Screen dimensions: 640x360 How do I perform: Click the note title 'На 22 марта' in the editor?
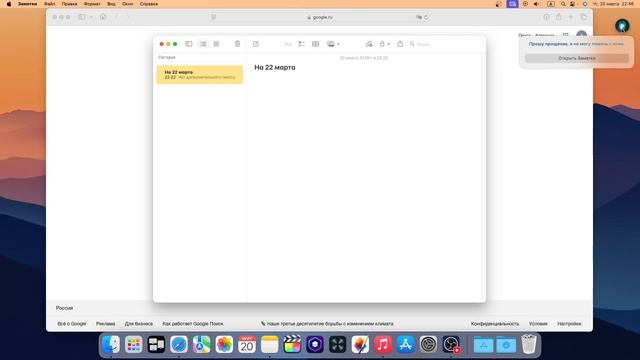click(275, 67)
